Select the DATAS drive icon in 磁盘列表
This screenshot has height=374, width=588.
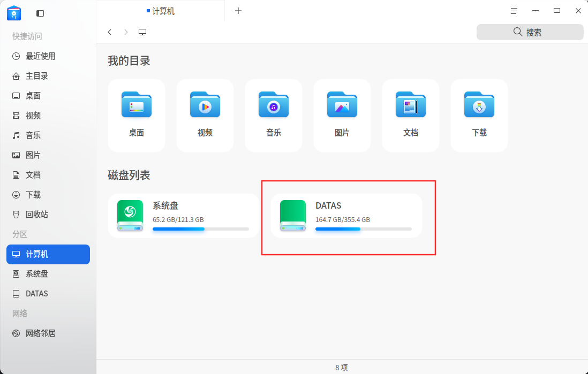(x=293, y=216)
